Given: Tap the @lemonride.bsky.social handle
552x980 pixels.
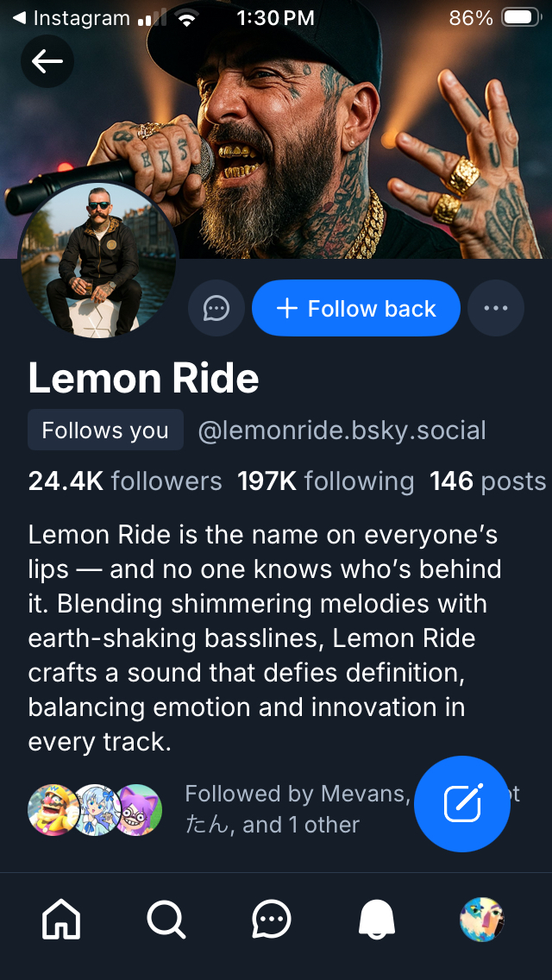Looking at the screenshot, I should [x=342, y=430].
